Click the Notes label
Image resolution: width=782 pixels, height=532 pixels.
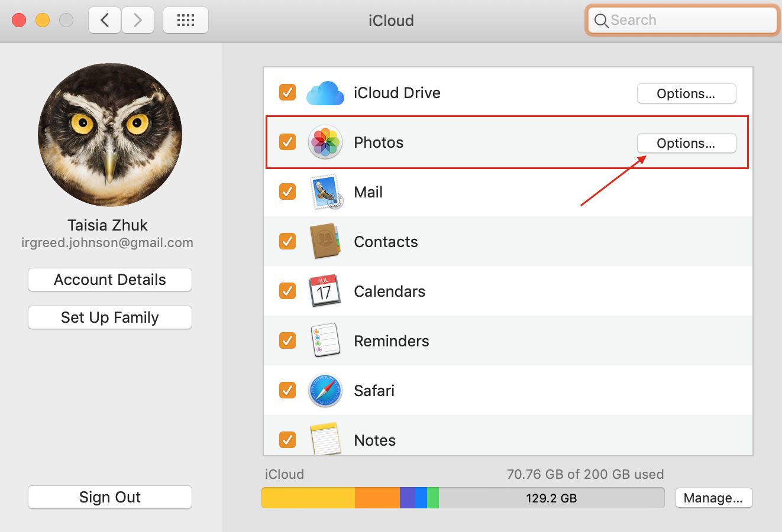pyautogui.click(x=374, y=440)
